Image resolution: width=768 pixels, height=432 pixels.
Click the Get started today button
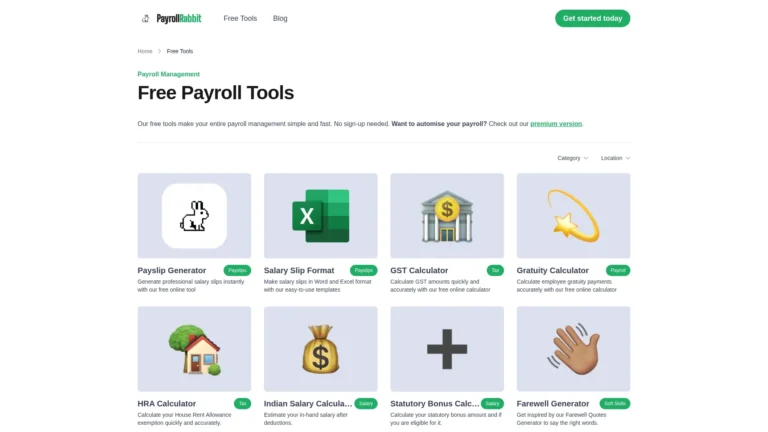pos(593,19)
